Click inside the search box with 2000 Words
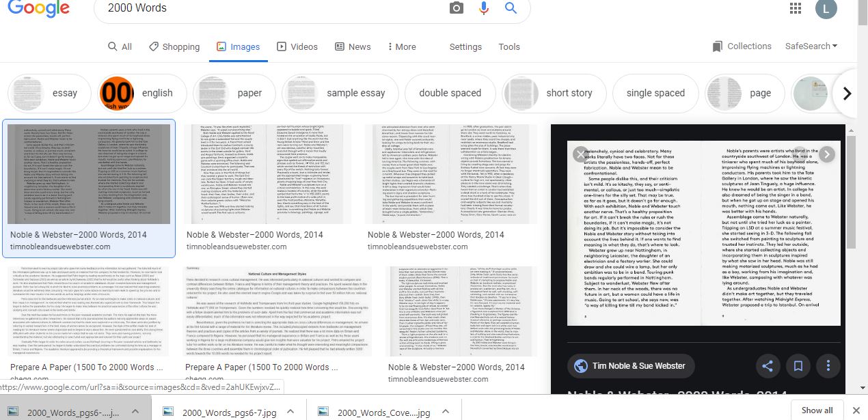This screenshot has width=868, height=420. point(273,8)
